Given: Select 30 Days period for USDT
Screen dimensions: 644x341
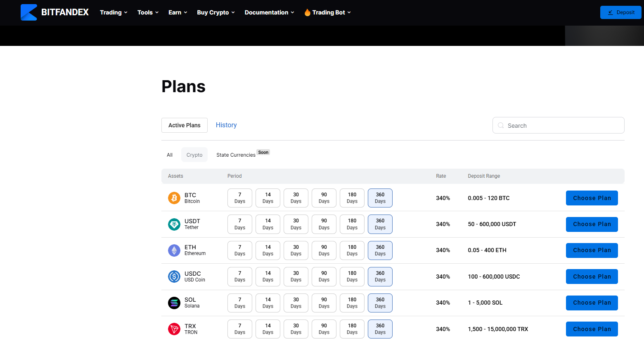Looking at the screenshot, I should tap(296, 224).
